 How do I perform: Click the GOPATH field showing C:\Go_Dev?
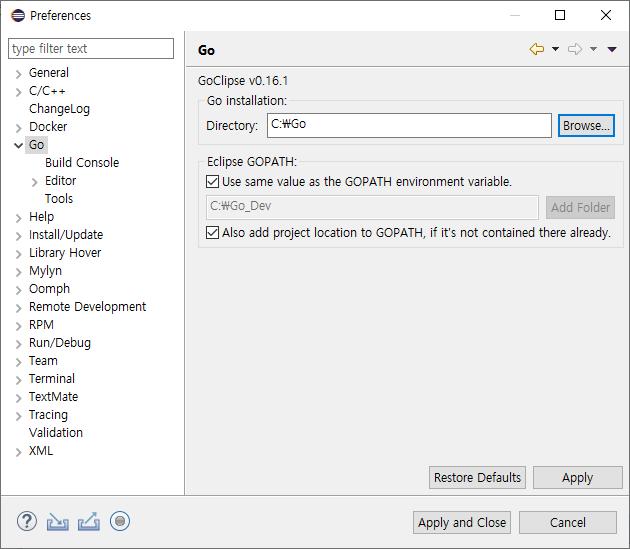[x=372, y=207]
